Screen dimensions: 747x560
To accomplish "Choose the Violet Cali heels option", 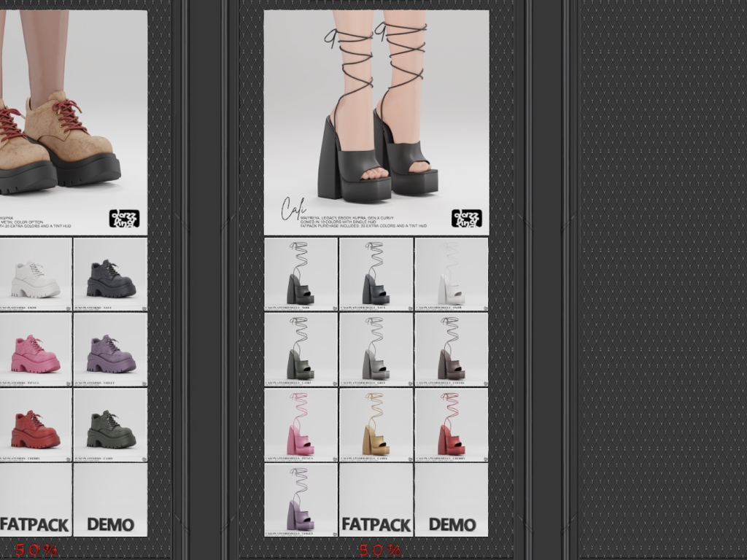I will [x=301, y=500].
